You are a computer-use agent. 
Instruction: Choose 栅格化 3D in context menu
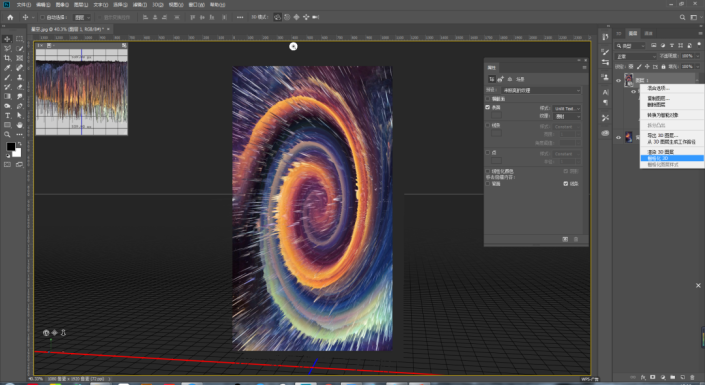[x=672, y=158]
